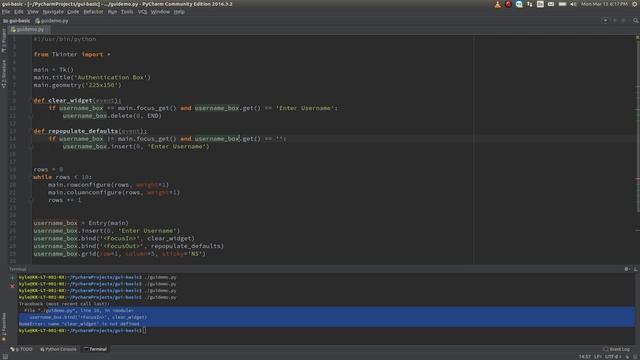Click the Search Everywhere magnifier icon
The width and height of the screenshot is (640, 360).
point(636,20)
